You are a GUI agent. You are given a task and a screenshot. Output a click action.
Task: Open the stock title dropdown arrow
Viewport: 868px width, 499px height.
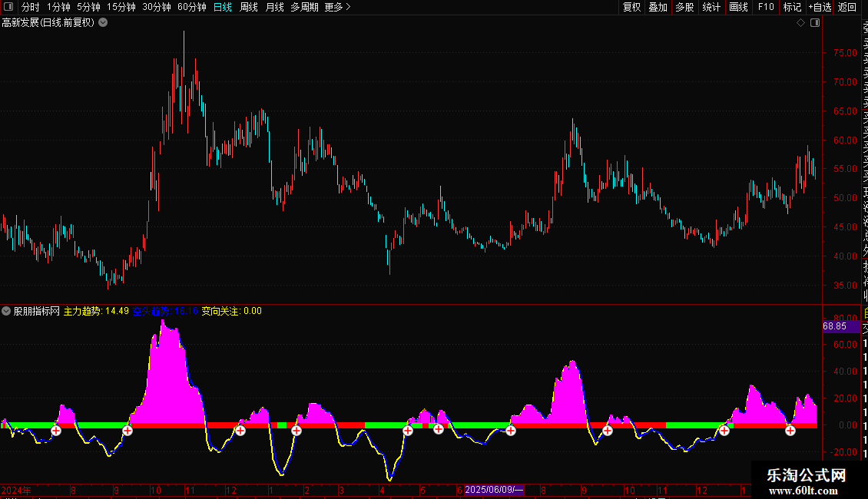103,23
